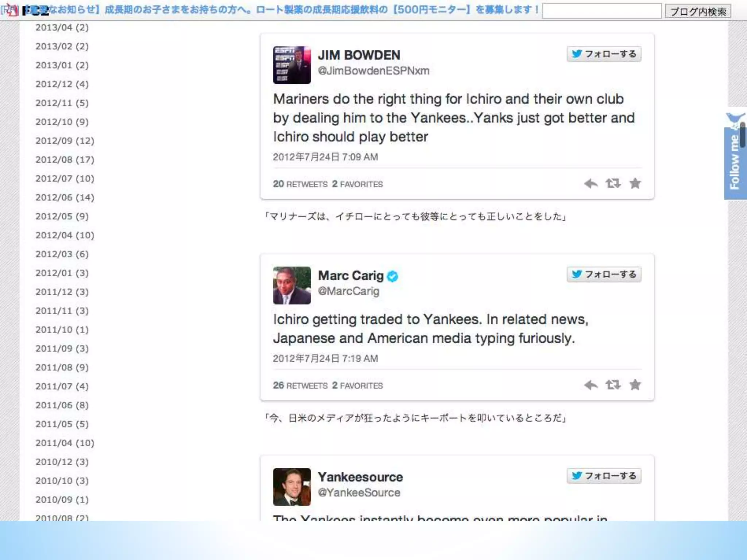
Task: Follow JIM BOWDEN via フォローする button
Action: pyautogui.click(x=604, y=54)
